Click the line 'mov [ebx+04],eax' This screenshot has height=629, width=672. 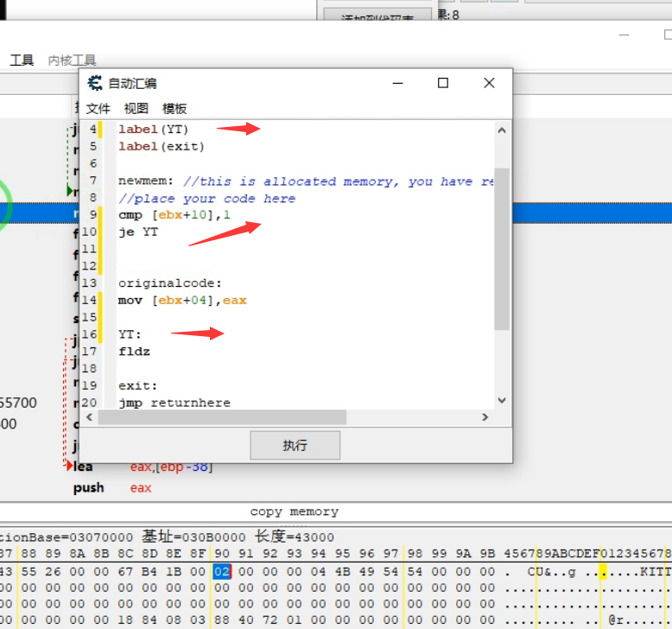point(182,300)
